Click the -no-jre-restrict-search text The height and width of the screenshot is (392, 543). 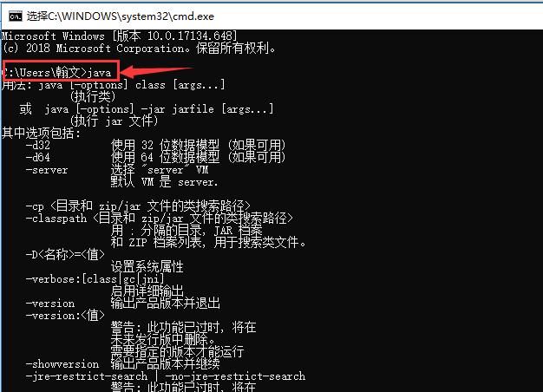pos(235,376)
